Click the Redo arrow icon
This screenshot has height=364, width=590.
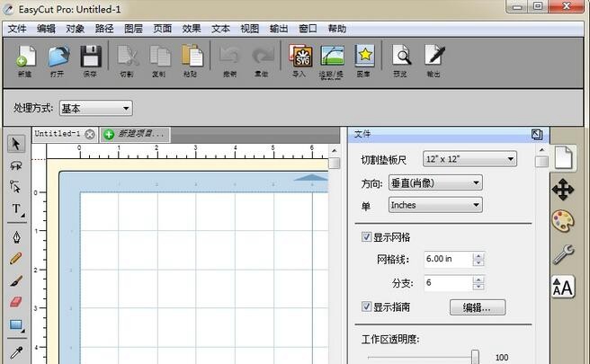pyautogui.click(x=262, y=57)
